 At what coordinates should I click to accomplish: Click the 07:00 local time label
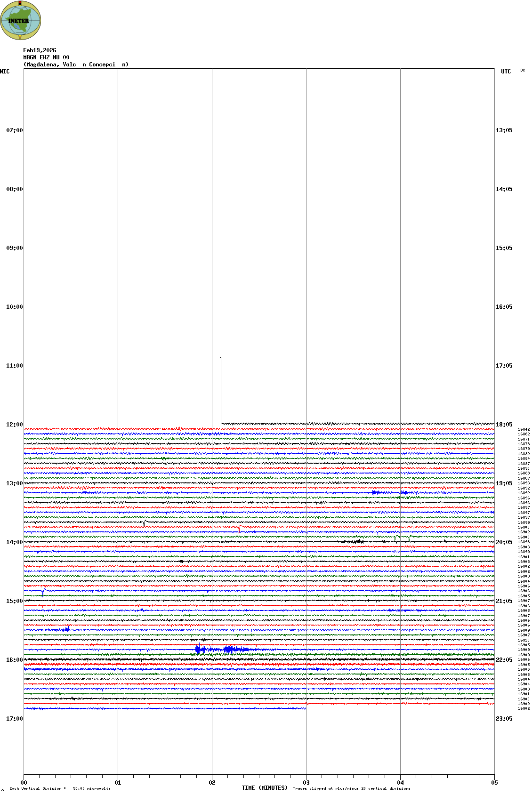click(14, 130)
